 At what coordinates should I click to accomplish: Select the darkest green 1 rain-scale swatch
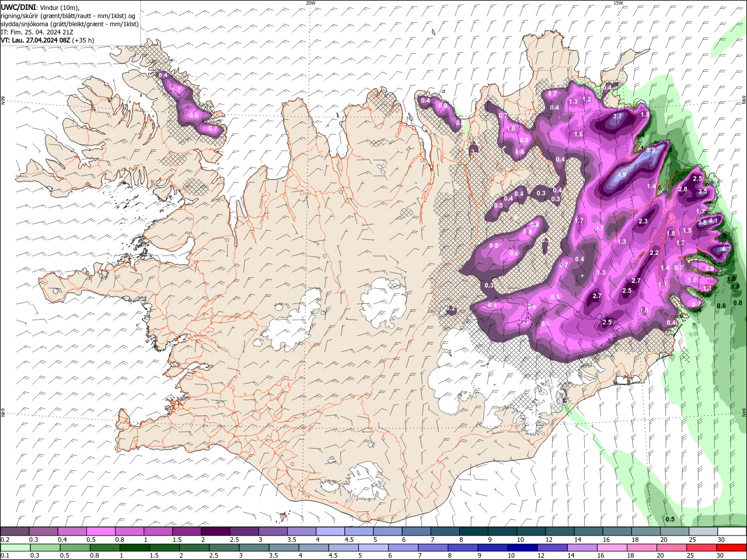pyautogui.click(x=135, y=547)
